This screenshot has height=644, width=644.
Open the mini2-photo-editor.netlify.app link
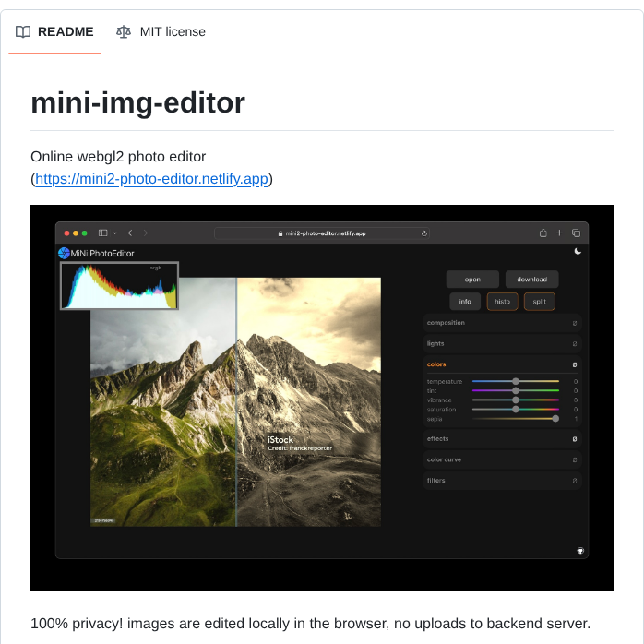151,179
